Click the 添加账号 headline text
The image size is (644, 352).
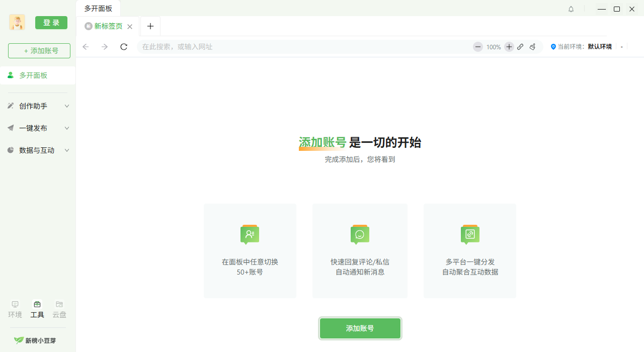pos(323,142)
